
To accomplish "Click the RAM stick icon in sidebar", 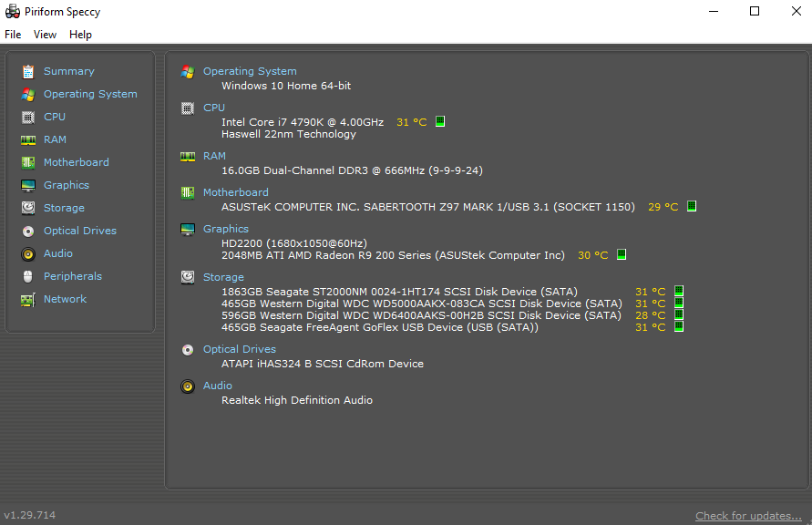I will [28, 139].
